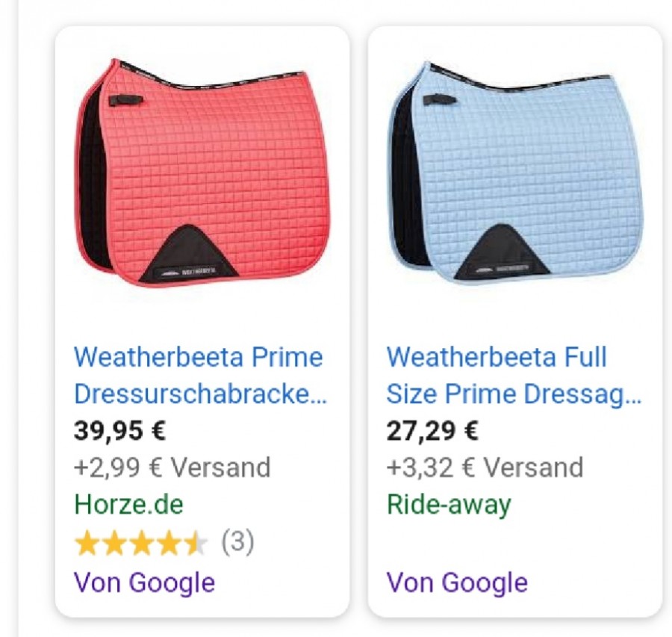Click the black strap on blue saddle pad
Image resolution: width=672 pixels, height=637 pixels.
pyautogui.click(x=439, y=100)
